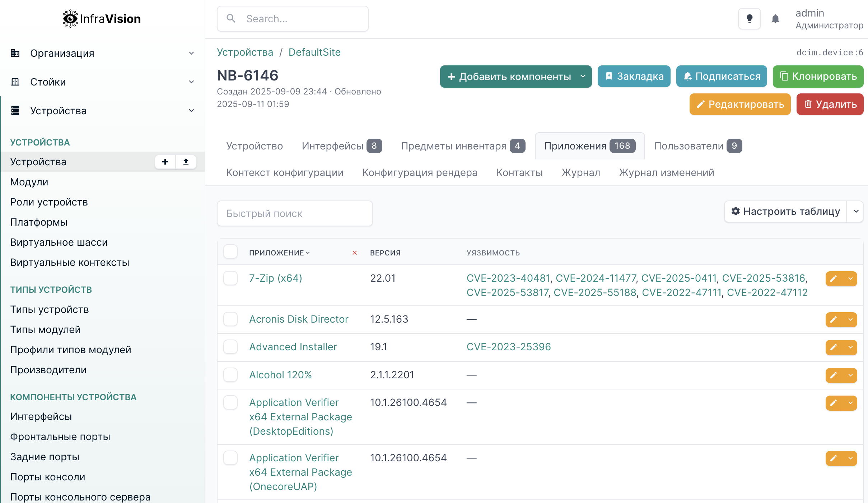Viewport: 868px width, 503px height.
Task: Click the Быстрый поиск input field
Action: 295,213
